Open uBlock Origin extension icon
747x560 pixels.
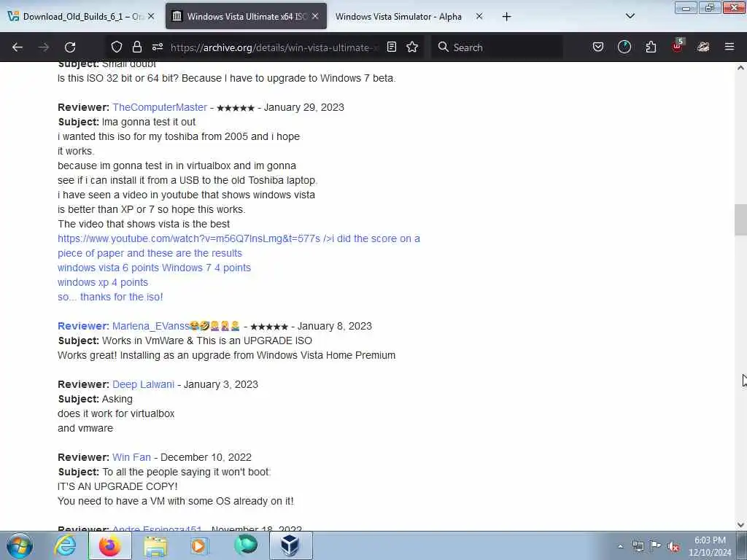point(678,46)
